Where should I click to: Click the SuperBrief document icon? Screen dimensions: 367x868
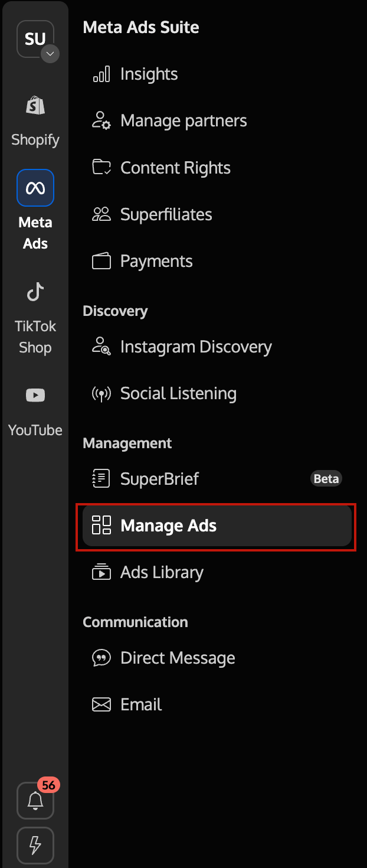pos(101,478)
